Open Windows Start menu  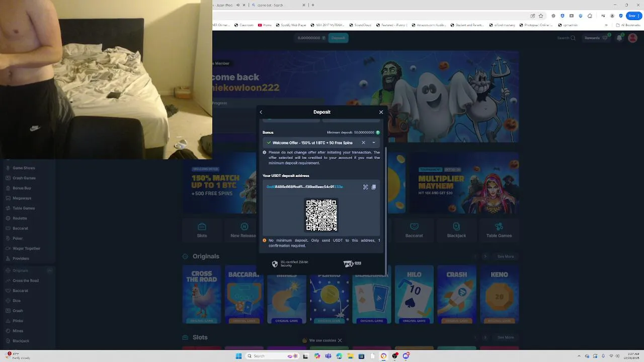238,356
